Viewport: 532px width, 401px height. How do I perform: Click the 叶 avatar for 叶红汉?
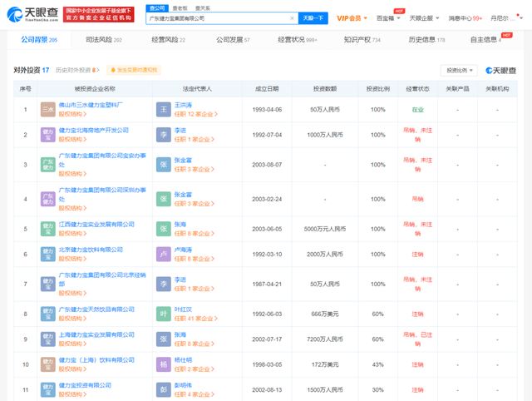point(163,313)
